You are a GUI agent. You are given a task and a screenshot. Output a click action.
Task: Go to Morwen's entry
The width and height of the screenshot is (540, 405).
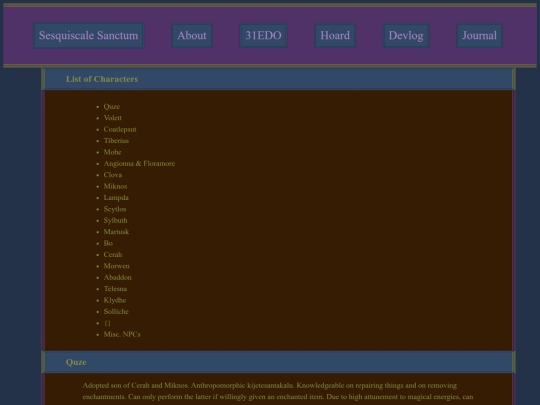(117, 266)
